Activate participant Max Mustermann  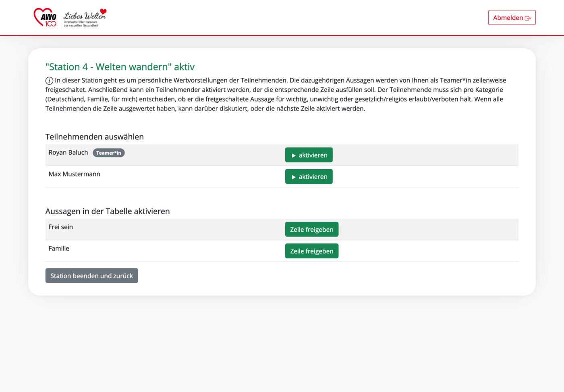309,176
